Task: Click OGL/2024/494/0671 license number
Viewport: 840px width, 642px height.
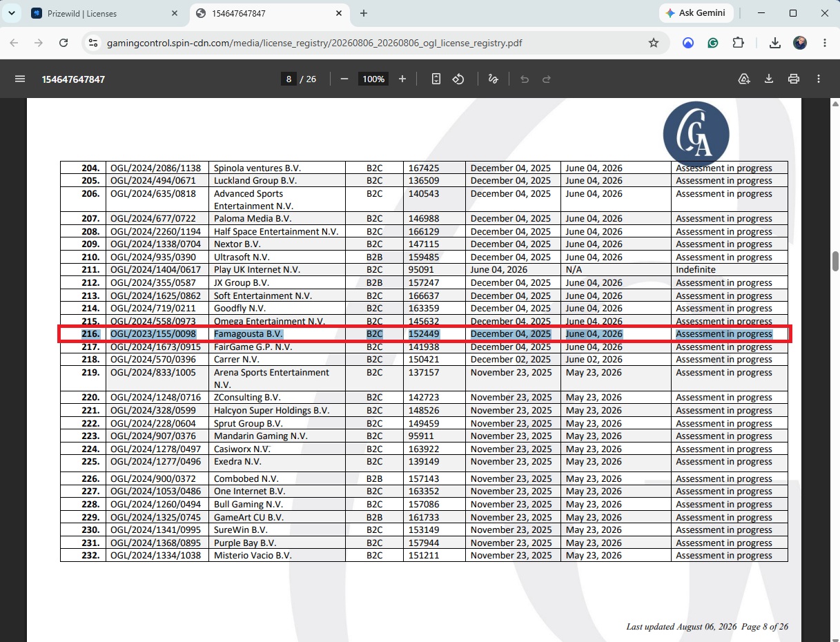Action: [x=157, y=180]
